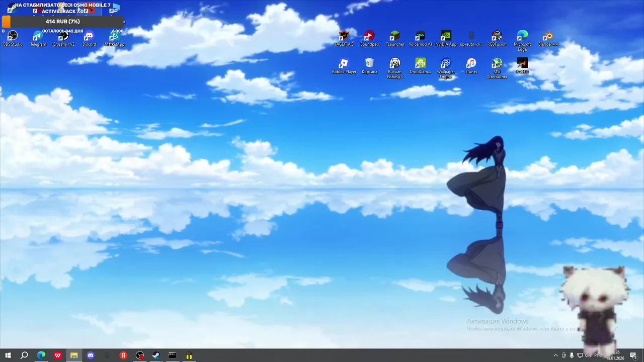
Task: Expand hidden system tray icons chevron
Action: [x=555, y=355]
